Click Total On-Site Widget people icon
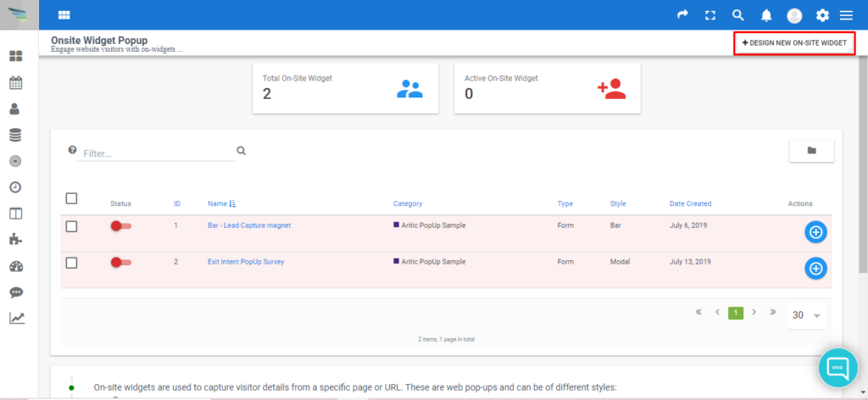 tap(409, 89)
